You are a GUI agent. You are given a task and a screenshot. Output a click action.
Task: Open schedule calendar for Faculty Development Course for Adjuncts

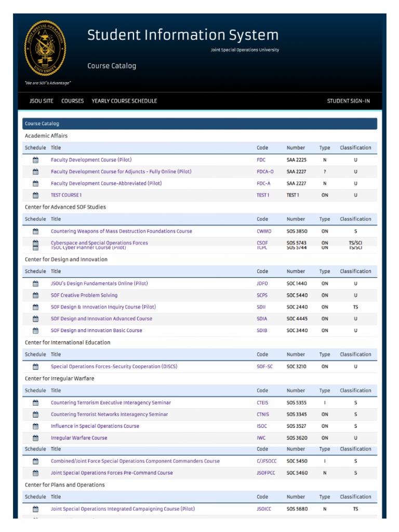[x=35, y=171]
